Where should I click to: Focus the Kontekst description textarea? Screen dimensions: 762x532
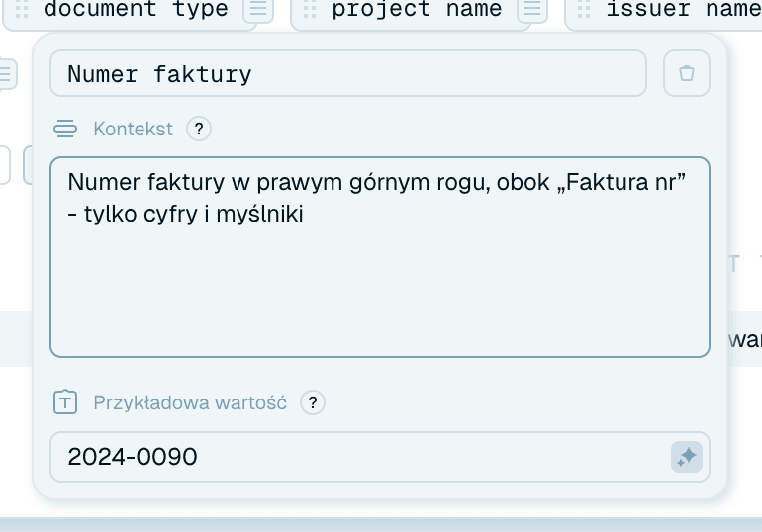[x=380, y=257]
